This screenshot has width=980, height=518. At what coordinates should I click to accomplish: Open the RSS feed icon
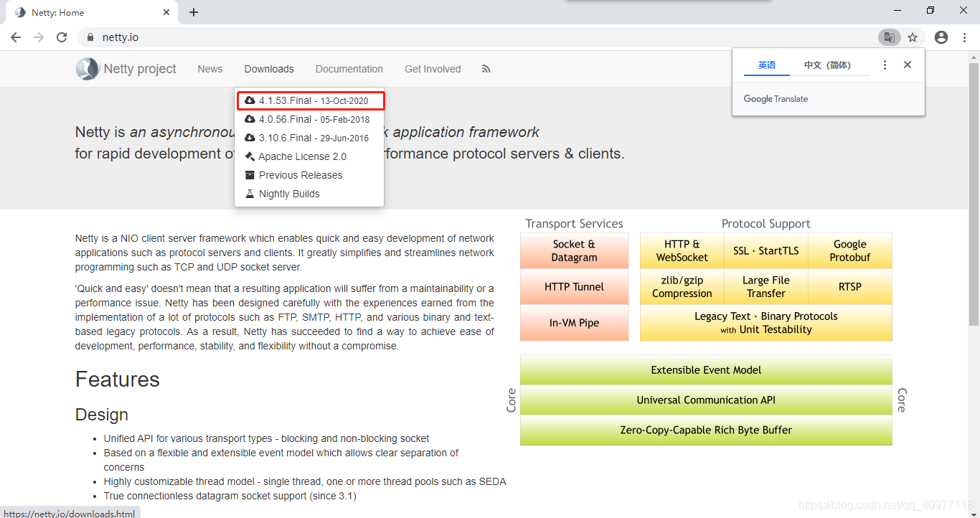pos(486,69)
